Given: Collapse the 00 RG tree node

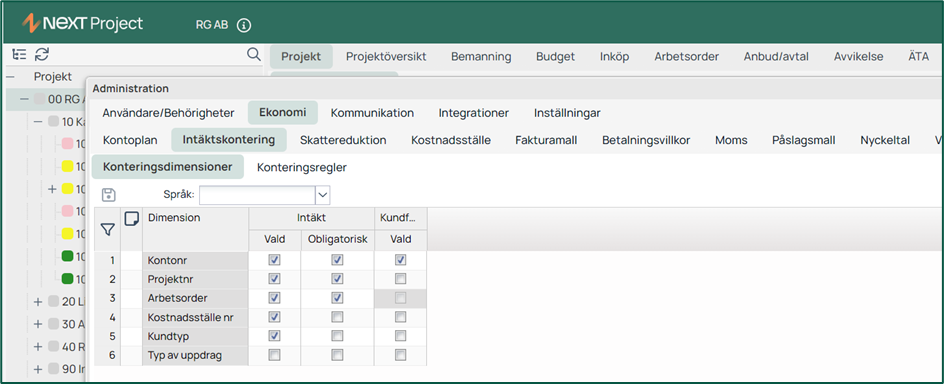Looking at the screenshot, I should coord(24,99).
